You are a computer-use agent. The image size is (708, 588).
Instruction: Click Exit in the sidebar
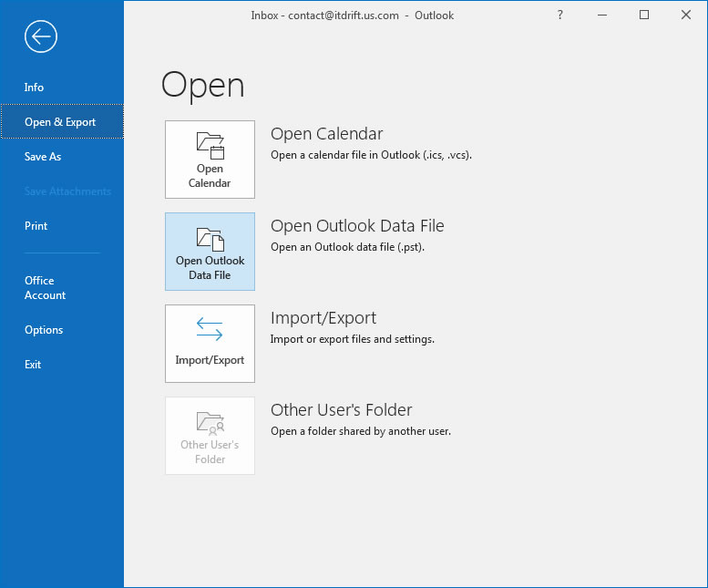(x=62, y=364)
